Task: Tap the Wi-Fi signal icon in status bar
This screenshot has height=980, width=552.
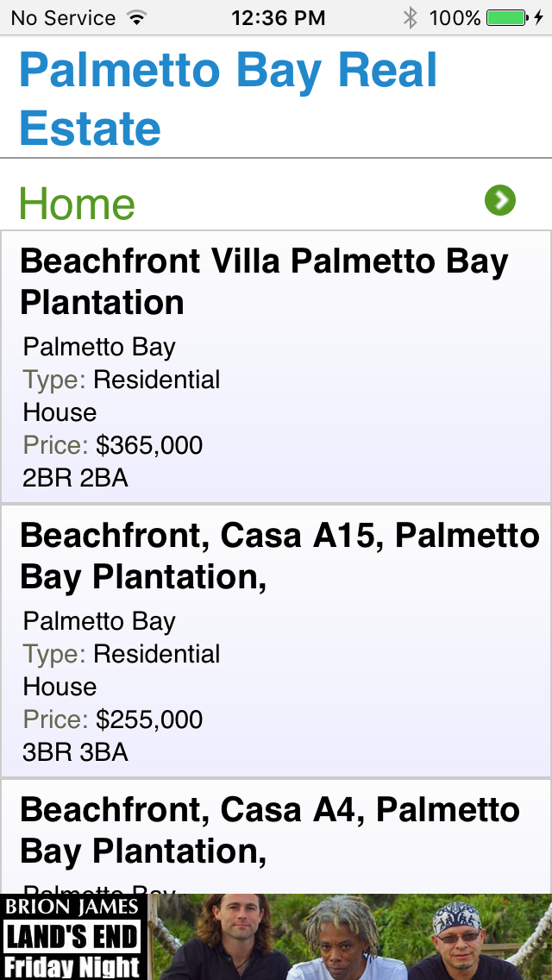Action: [136, 17]
